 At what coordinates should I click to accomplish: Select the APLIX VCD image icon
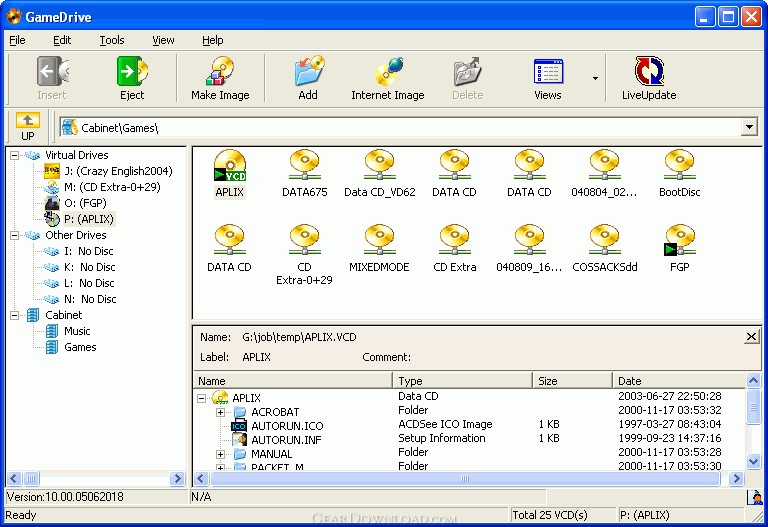tap(229, 173)
